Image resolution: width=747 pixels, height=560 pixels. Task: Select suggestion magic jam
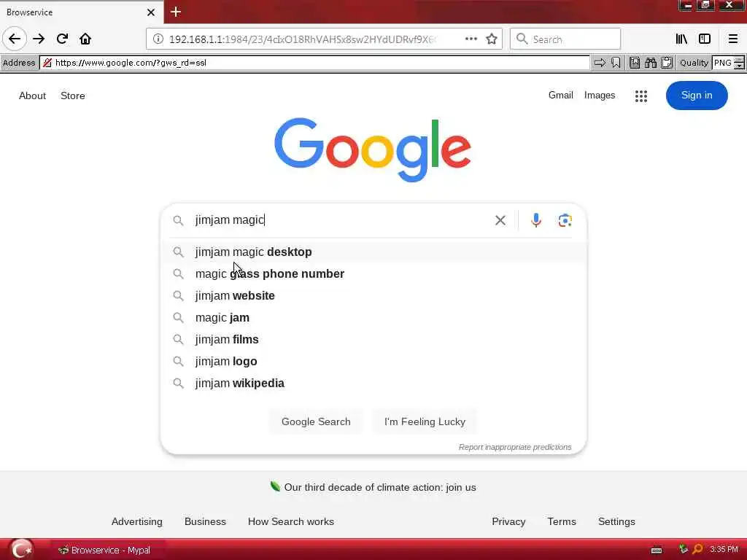click(x=373, y=318)
